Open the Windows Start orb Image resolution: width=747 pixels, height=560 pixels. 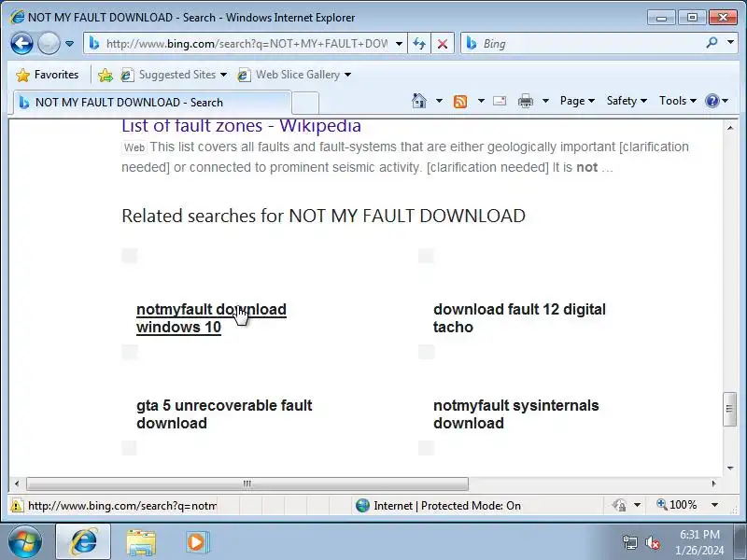click(x=24, y=542)
